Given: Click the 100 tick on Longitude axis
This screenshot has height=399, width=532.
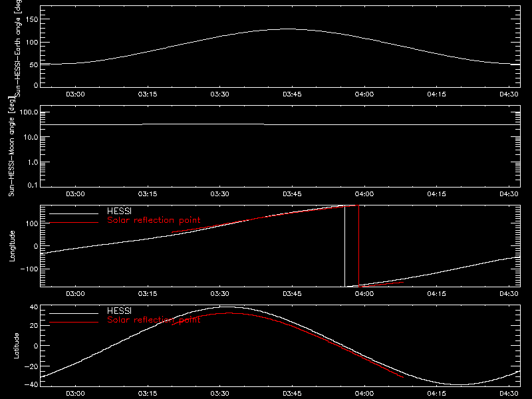Looking at the screenshot, I should point(32,223).
